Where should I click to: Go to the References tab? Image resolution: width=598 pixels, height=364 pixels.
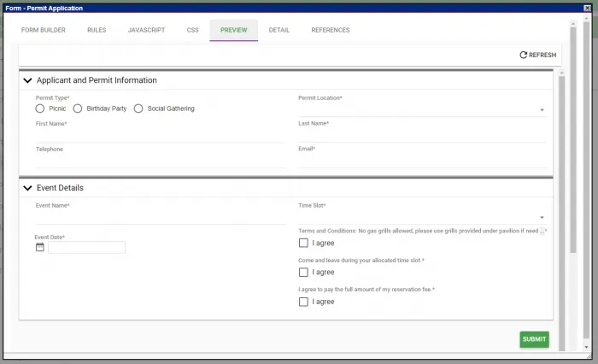click(x=330, y=30)
